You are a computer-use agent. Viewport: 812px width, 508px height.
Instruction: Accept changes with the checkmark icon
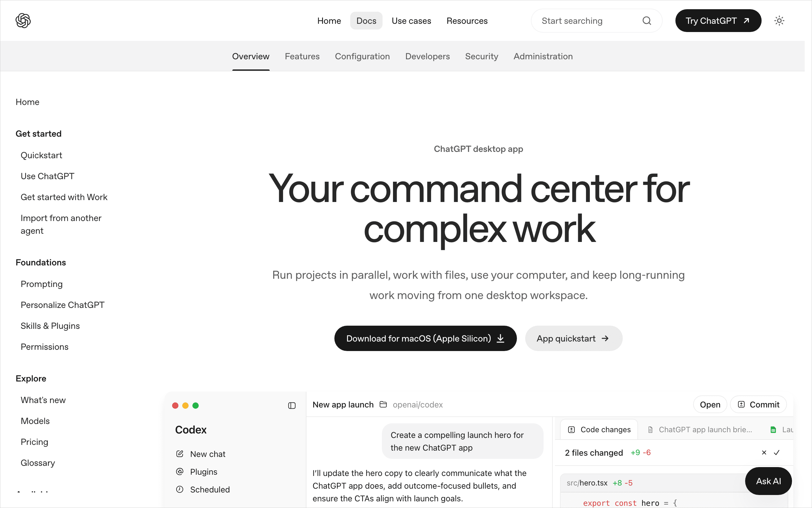[x=777, y=453]
